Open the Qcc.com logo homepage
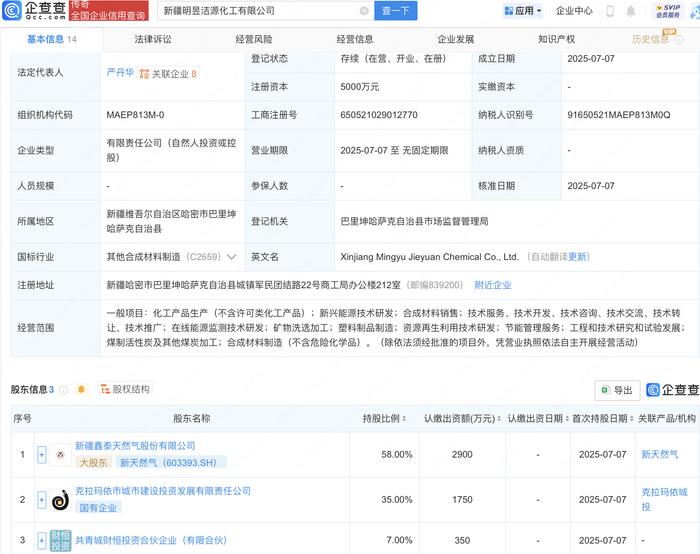The width and height of the screenshot is (700, 554). tap(34, 11)
